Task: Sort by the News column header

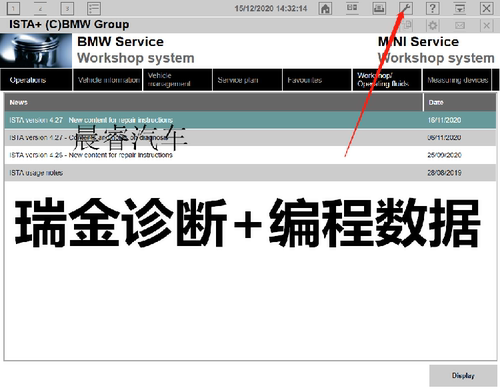Action: [x=214, y=102]
